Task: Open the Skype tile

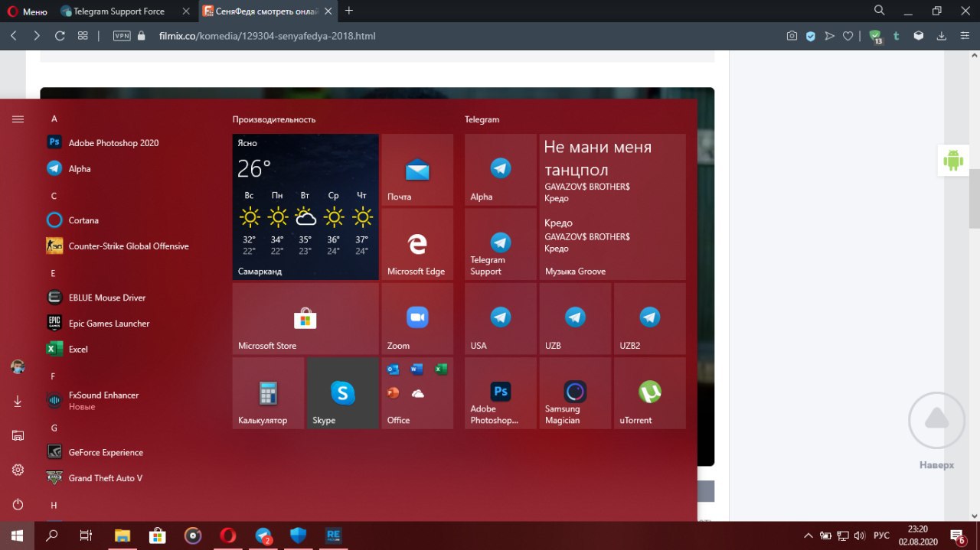Action: pyautogui.click(x=343, y=393)
